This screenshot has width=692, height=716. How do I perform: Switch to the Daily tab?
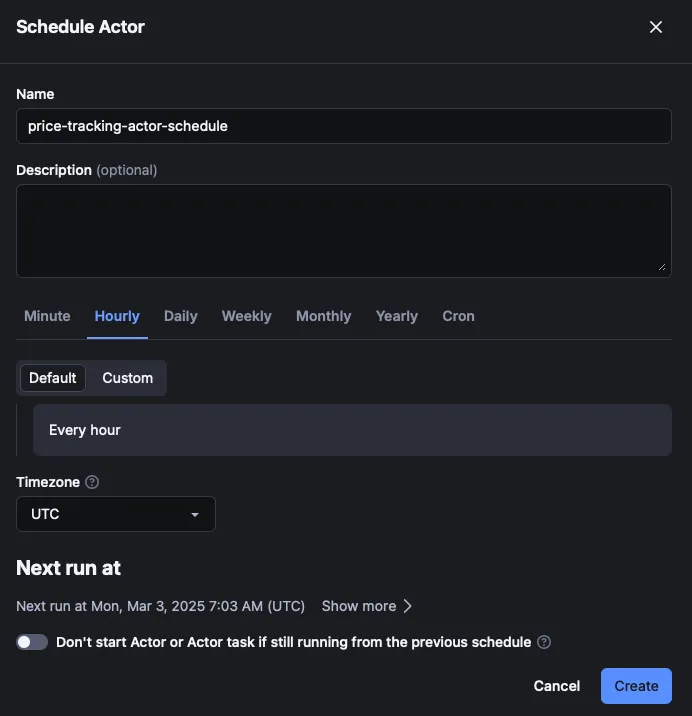pyautogui.click(x=180, y=316)
